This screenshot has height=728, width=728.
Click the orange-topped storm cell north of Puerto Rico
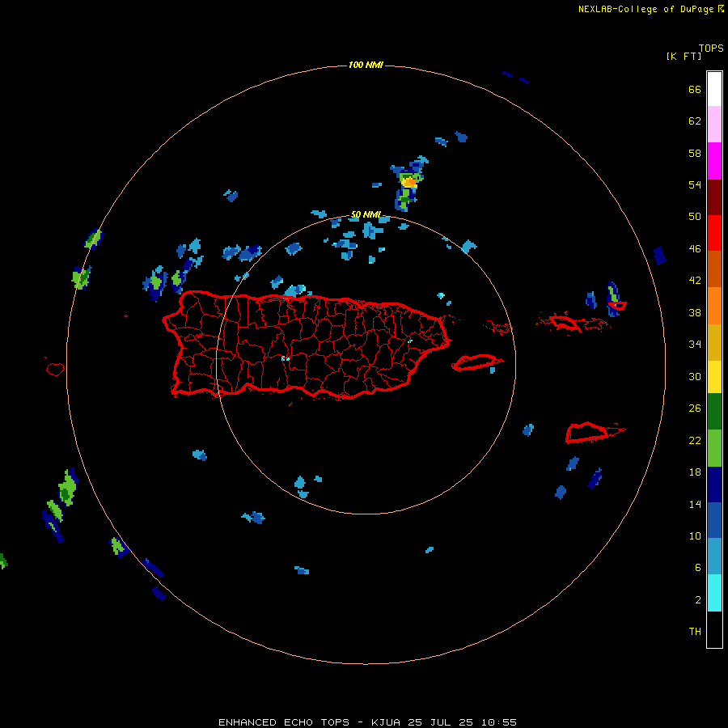click(x=409, y=183)
